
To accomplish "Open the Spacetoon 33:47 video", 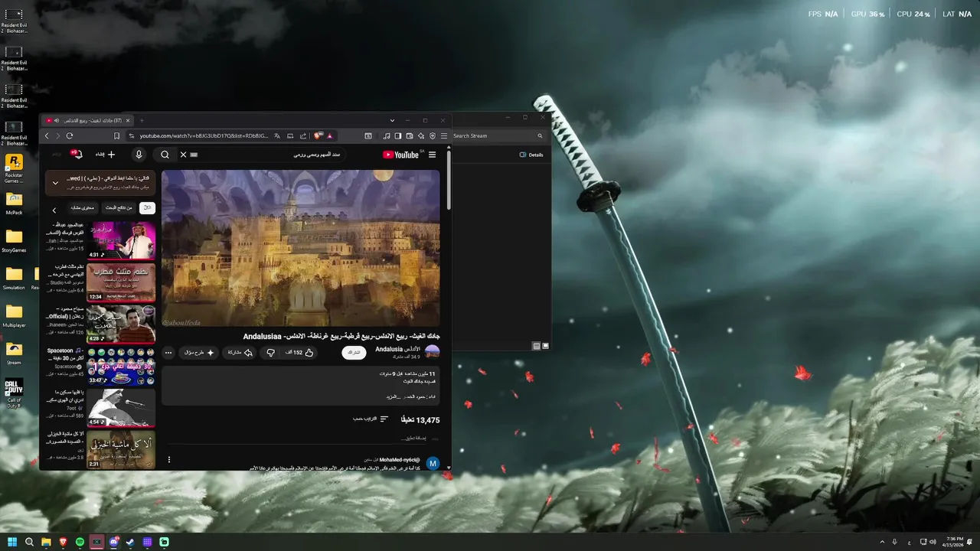I will [121, 366].
